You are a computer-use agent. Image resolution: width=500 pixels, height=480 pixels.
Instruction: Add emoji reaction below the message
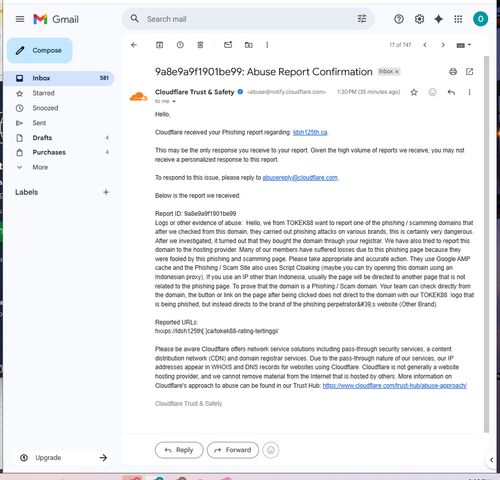click(271, 450)
